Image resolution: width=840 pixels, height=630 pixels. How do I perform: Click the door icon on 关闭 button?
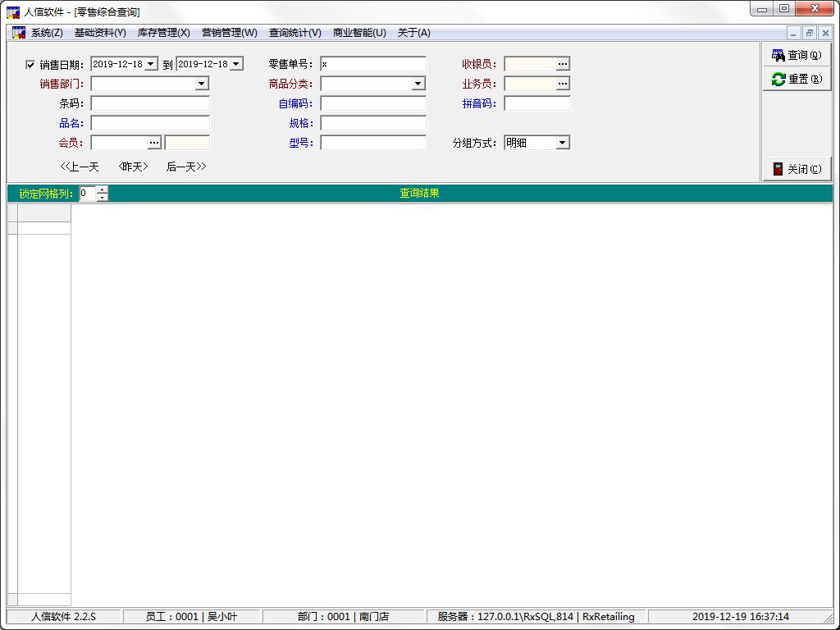click(778, 169)
